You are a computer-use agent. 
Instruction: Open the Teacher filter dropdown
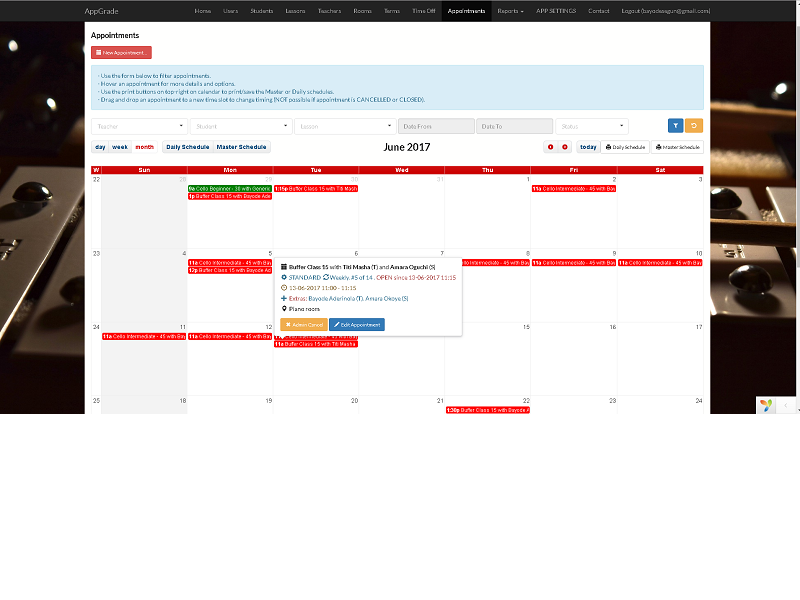pyautogui.click(x=140, y=126)
